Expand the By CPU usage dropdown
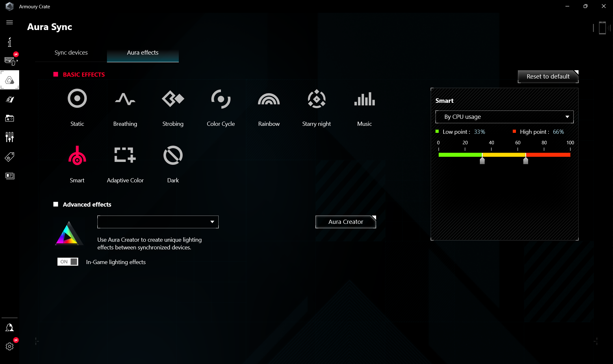The width and height of the screenshot is (613, 364). coord(504,117)
